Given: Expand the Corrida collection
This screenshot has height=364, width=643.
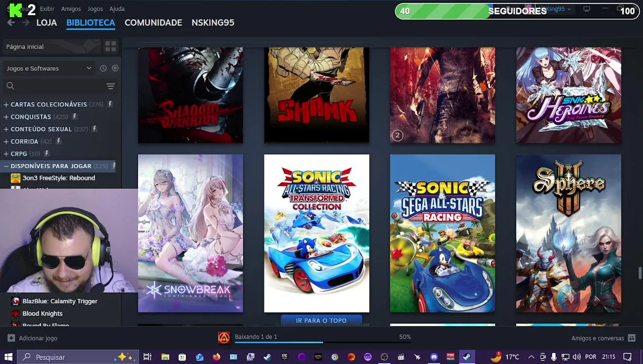Looking at the screenshot, I should [x=6, y=142].
